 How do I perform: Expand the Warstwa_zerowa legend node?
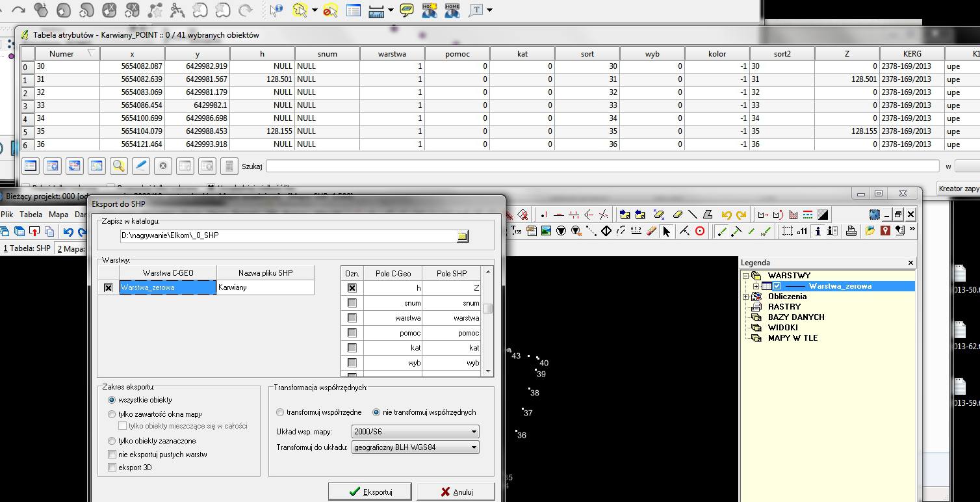(x=756, y=286)
